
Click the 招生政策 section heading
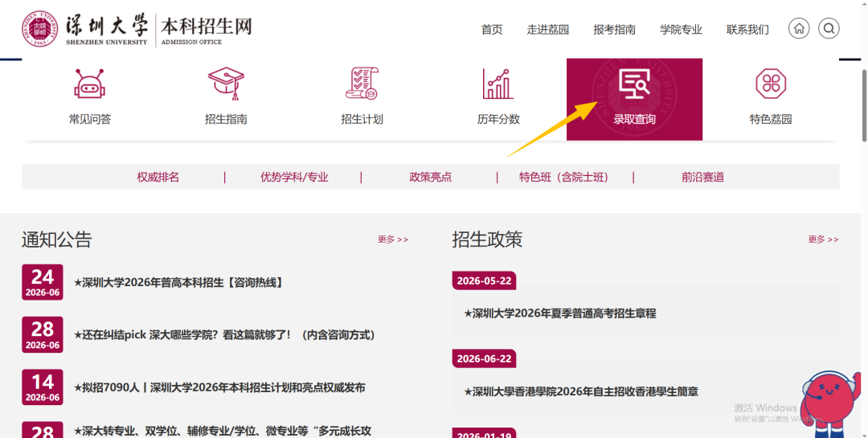[x=487, y=239]
